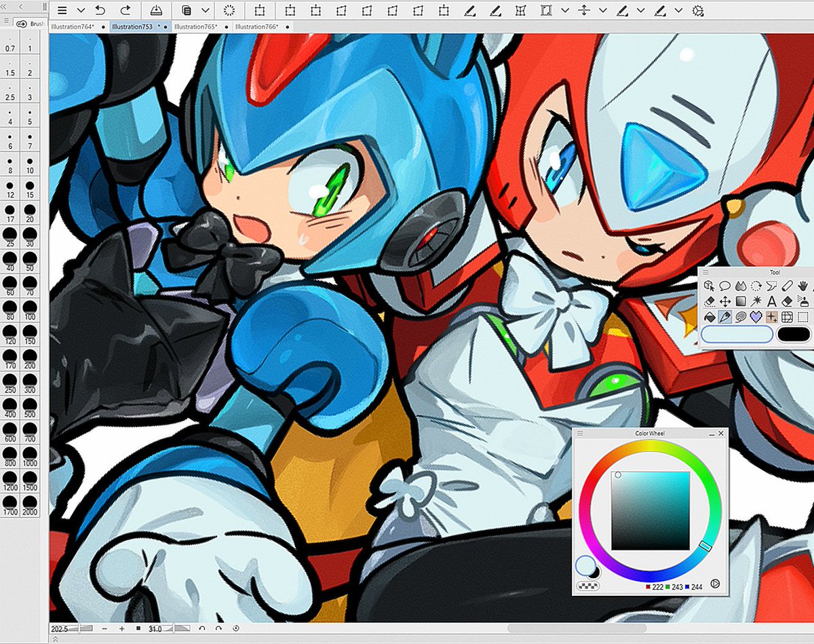
Task: Select the Hand tool in Tool palette
Action: [803, 286]
